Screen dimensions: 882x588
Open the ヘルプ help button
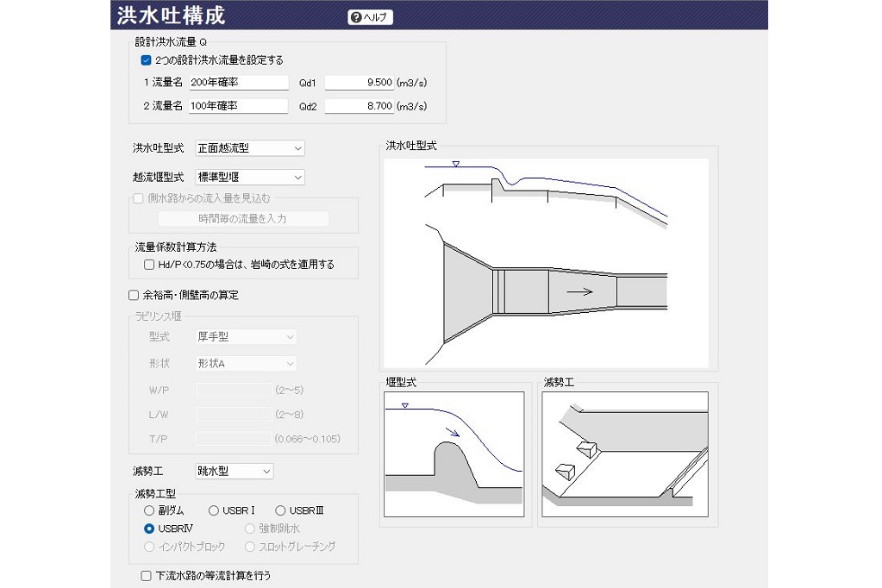(370, 17)
